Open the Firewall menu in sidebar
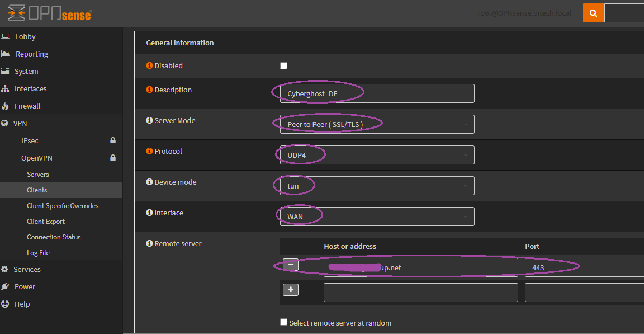Image resolution: width=644 pixels, height=334 pixels. (27, 106)
